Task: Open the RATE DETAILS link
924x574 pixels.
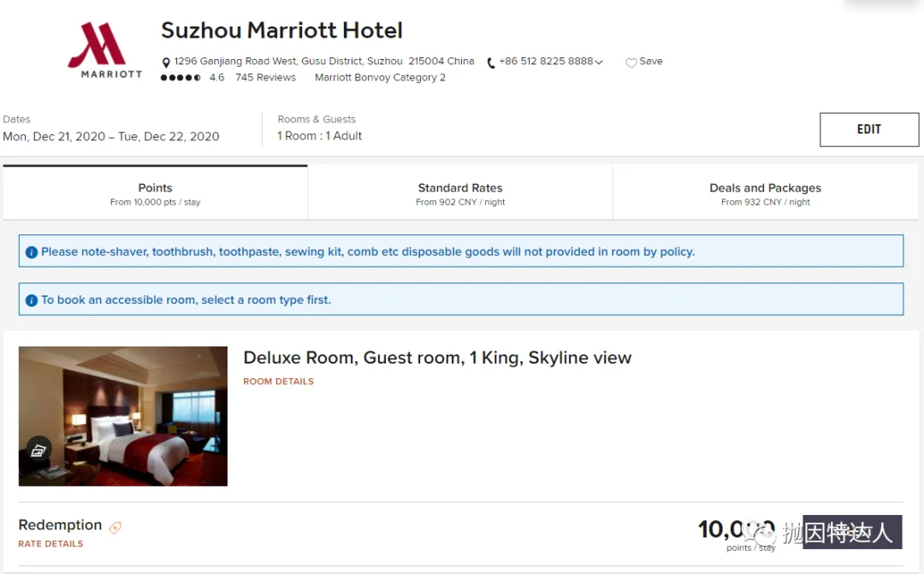Action: tap(50, 544)
